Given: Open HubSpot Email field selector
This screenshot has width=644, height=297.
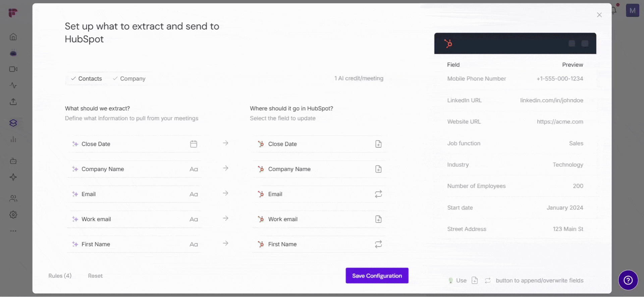Looking at the screenshot, I should tap(319, 194).
